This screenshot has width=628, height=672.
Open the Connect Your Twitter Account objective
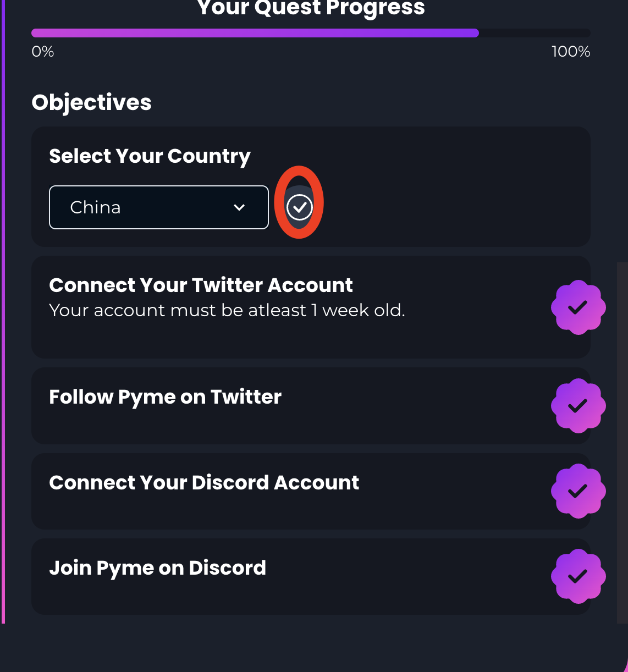click(201, 285)
